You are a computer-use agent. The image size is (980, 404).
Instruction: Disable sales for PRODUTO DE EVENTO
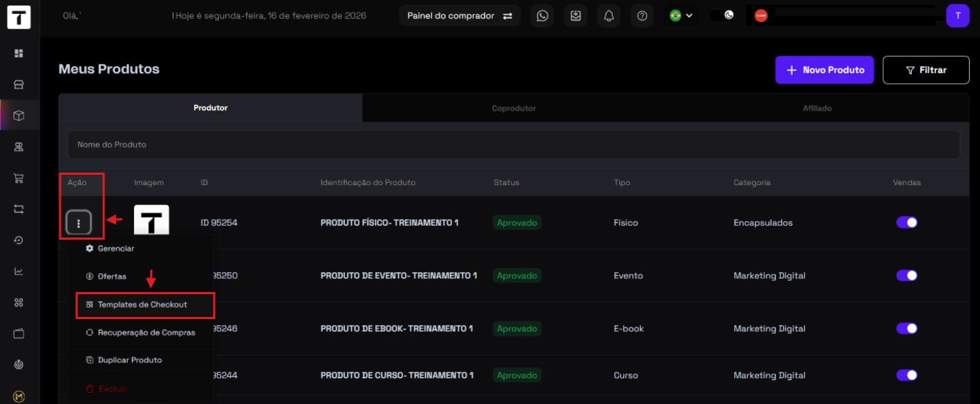[906, 276]
